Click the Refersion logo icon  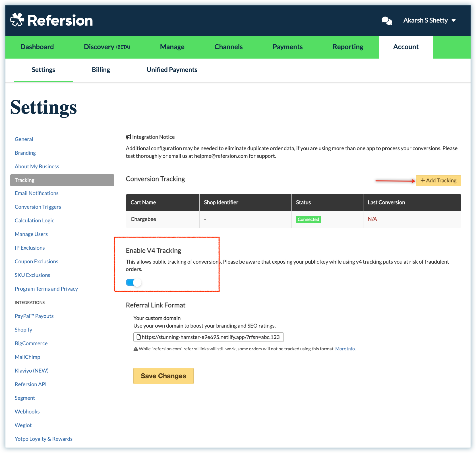[x=17, y=20]
